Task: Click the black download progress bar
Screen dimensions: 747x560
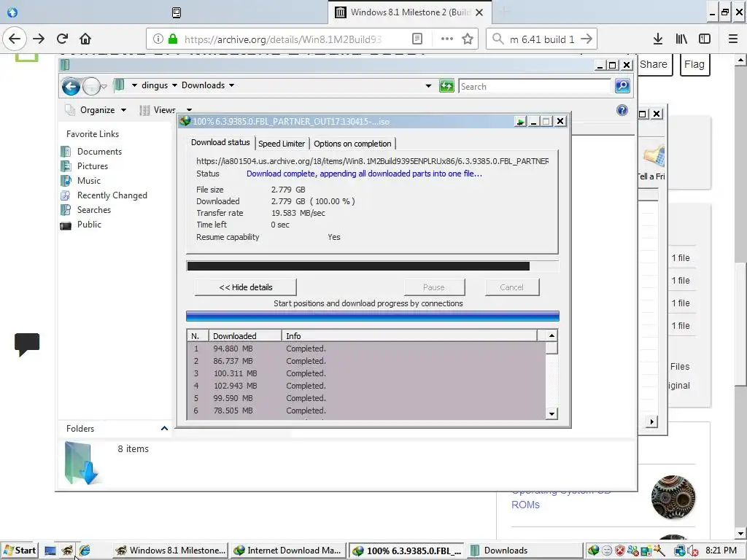Action: coord(372,265)
